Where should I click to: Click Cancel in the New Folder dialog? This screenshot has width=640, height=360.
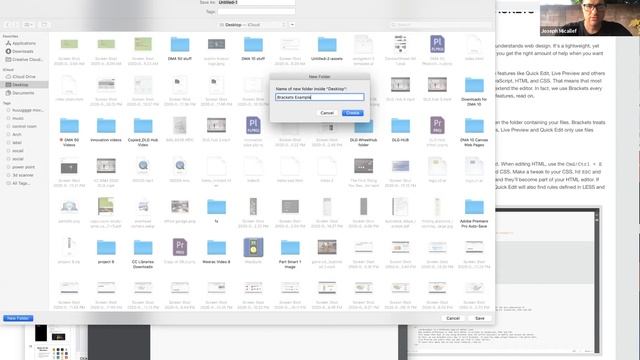pos(327,113)
